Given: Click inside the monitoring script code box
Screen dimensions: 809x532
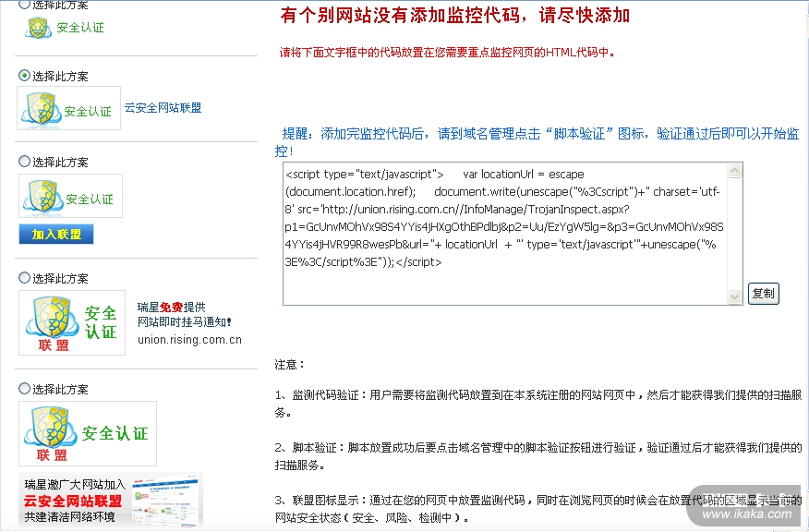Looking at the screenshot, I should (504, 234).
